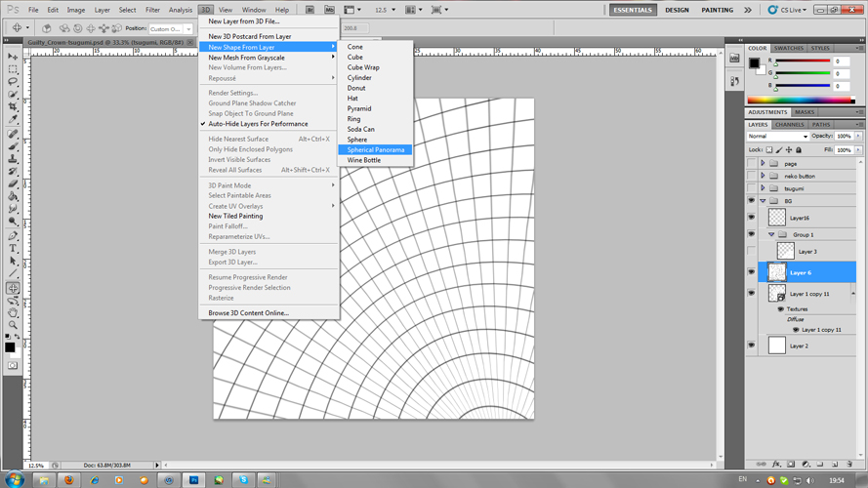Hide the BG layer group

click(751, 201)
